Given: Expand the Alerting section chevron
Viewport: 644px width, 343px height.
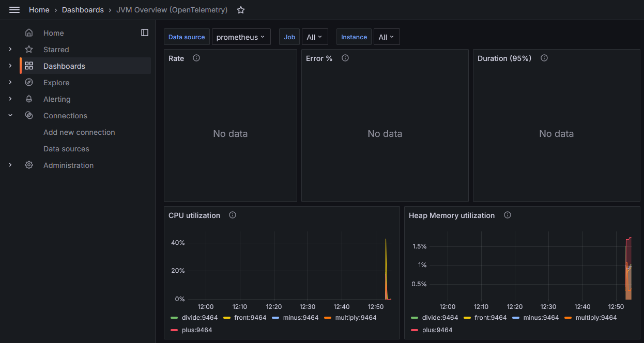Looking at the screenshot, I should pyautogui.click(x=10, y=99).
